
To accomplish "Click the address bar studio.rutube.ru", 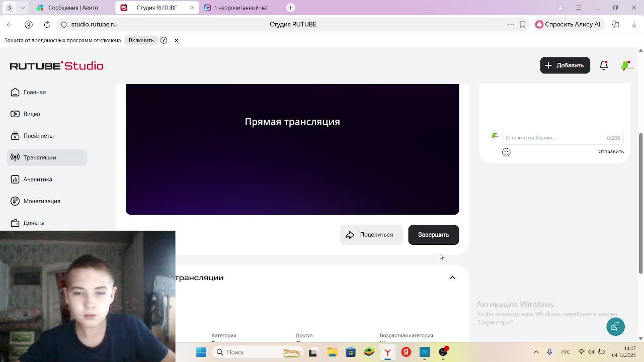I will pyautogui.click(x=94, y=24).
